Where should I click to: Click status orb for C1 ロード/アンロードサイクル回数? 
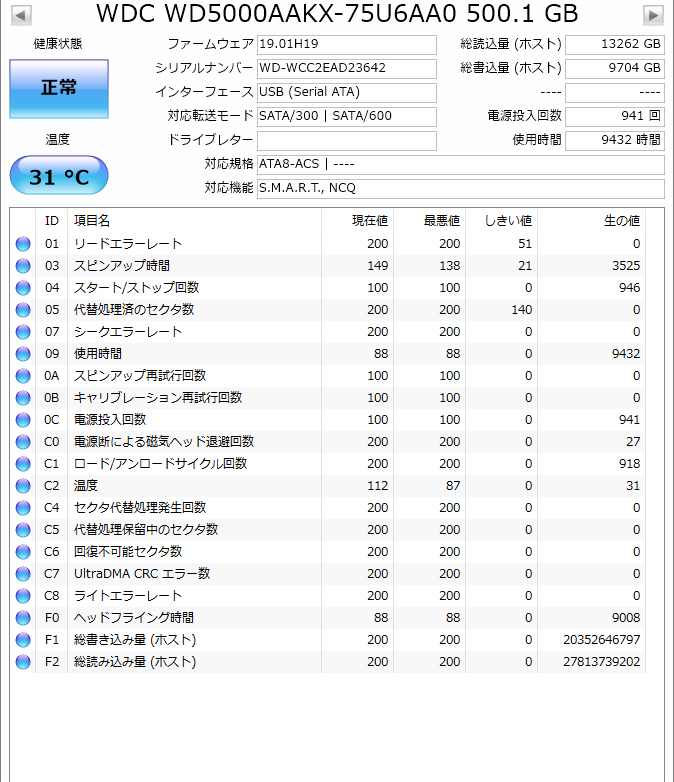point(23,464)
